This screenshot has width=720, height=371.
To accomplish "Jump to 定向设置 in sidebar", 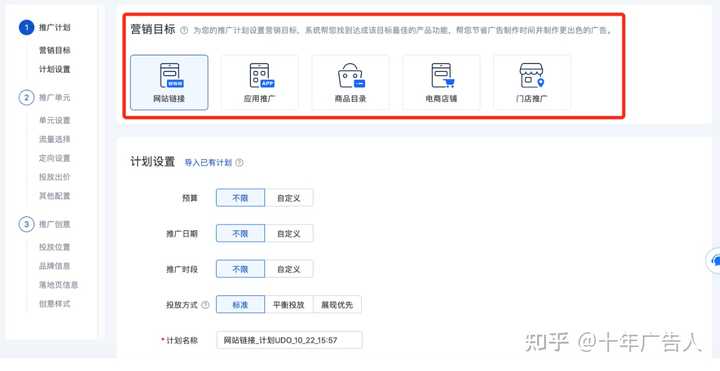I will click(x=55, y=158).
